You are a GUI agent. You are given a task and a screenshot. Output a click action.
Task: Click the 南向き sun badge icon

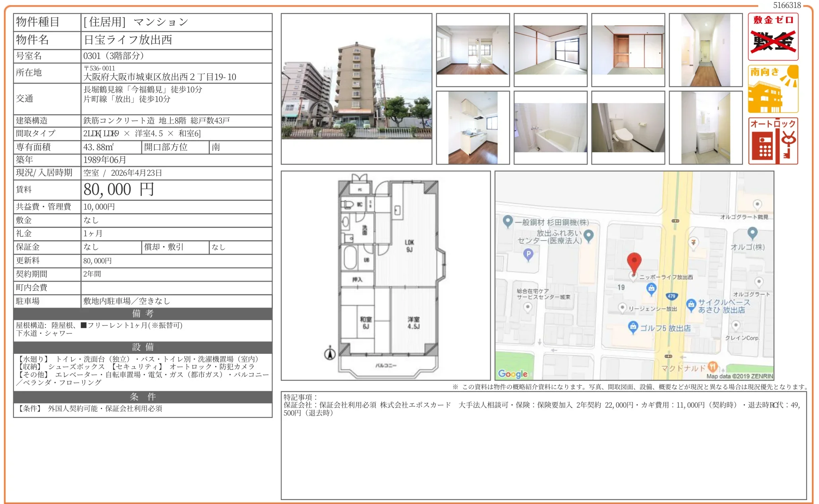tap(772, 89)
